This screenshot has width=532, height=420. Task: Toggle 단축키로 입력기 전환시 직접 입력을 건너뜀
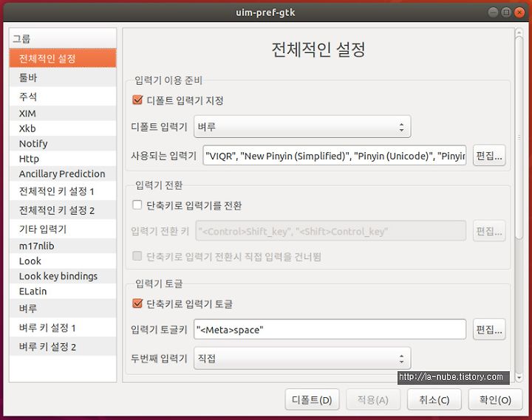pos(137,256)
